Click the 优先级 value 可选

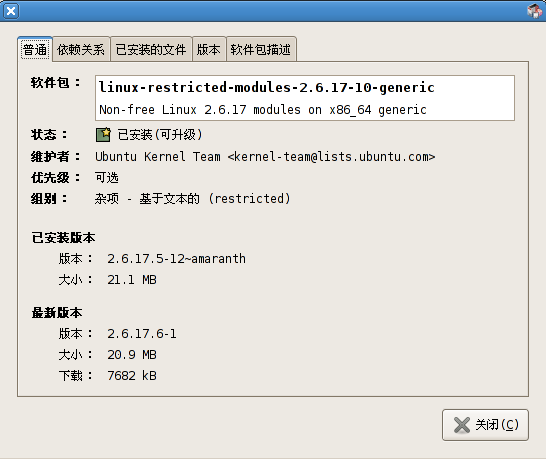pyautogui.click(x=107, y=178)
